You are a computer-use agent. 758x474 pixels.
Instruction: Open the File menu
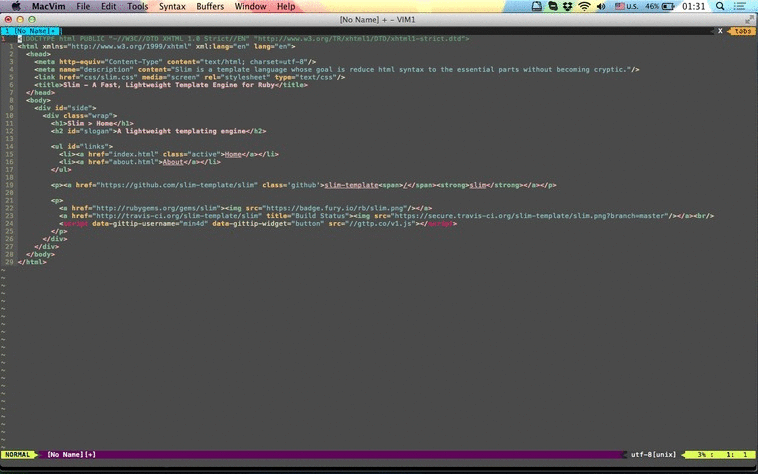point(83,6)
